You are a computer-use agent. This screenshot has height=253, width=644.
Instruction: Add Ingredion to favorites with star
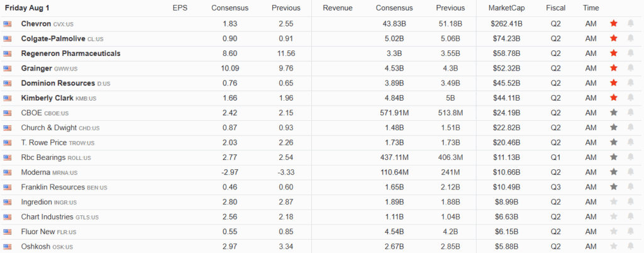point(614,202)
